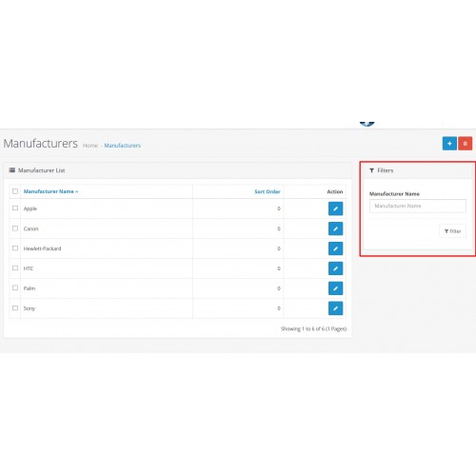Image resolution: width=476 pixels, height=476 pixels.
Task: Edit the Apple manufacturer via pencil icon
Action: point(335,208)
